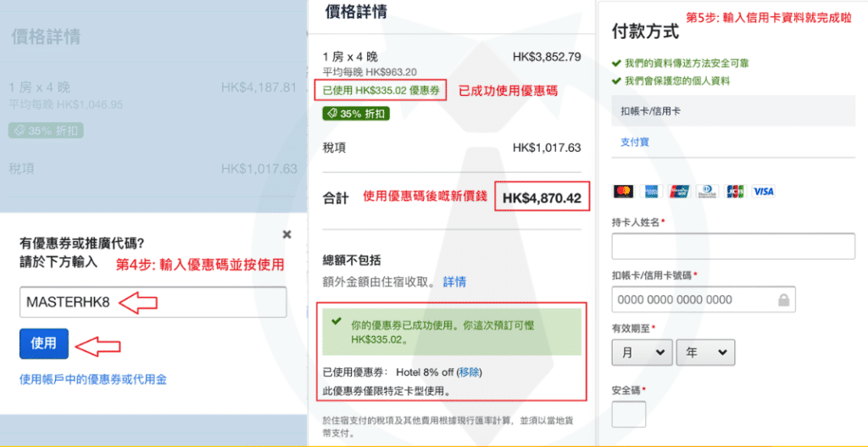
Task: Click 我們會保護您的個人資料 text
Action: coord(677,81)
